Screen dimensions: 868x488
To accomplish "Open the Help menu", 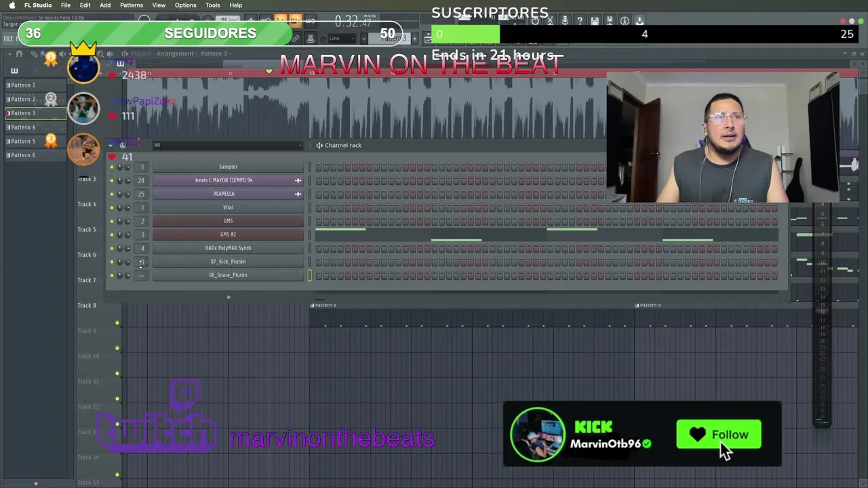I will (236, 5).
